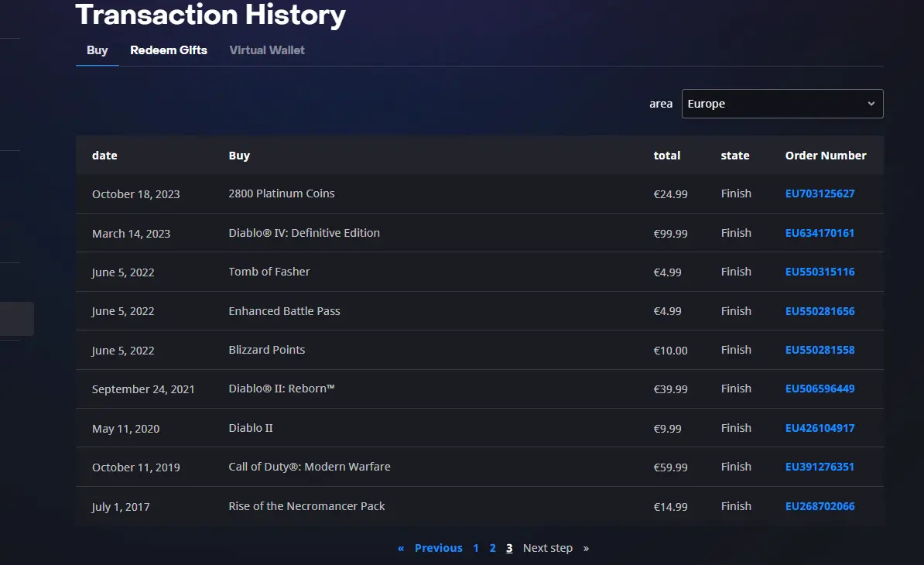Click the Next step pagination link
The width and height of the screenshot is (924, 565).
(x=547, y=548)
